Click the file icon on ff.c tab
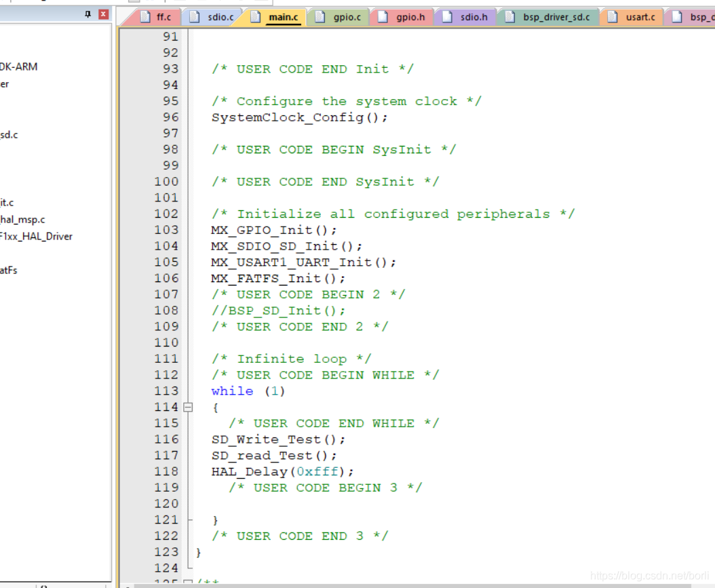Viewport: 715px width, 588px height. pyautogui.click(x=145, y=17)
